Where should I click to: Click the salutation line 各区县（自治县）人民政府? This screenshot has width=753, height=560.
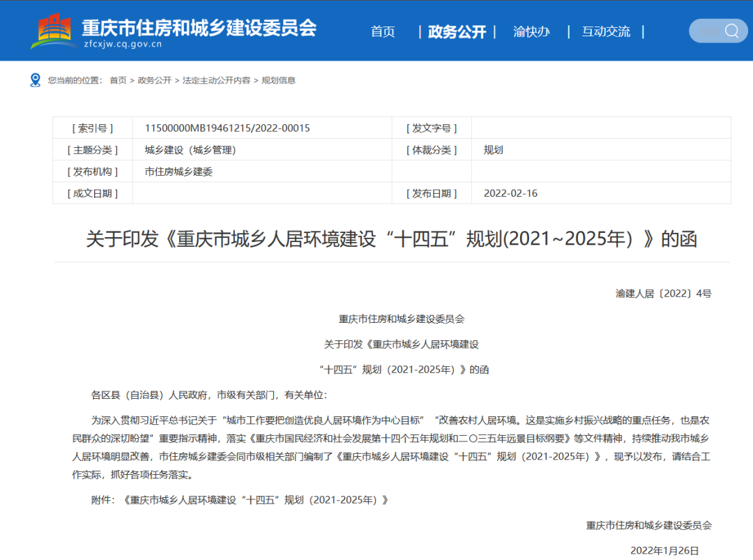(x=209, y=395)
